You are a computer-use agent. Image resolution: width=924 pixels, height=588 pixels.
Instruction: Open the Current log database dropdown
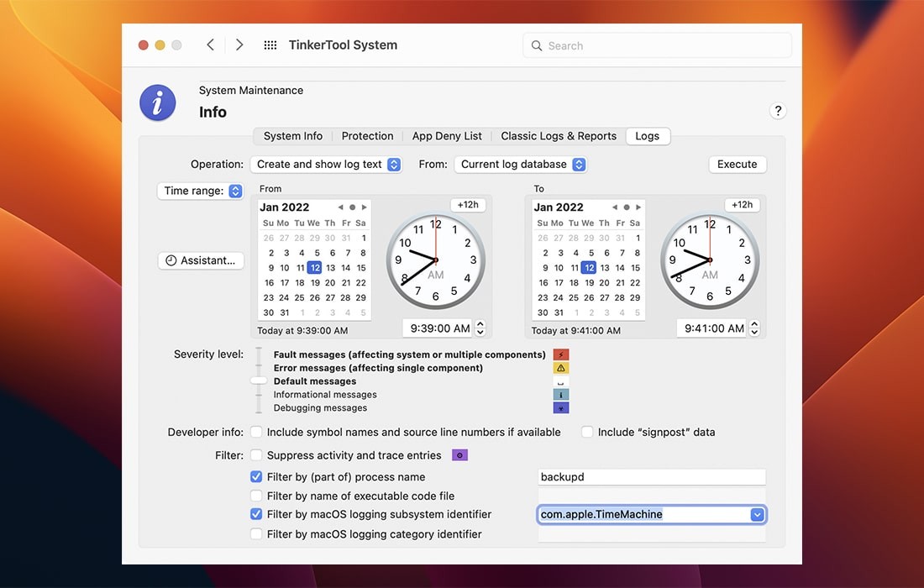pyautogui.click(x=520, y=164)
